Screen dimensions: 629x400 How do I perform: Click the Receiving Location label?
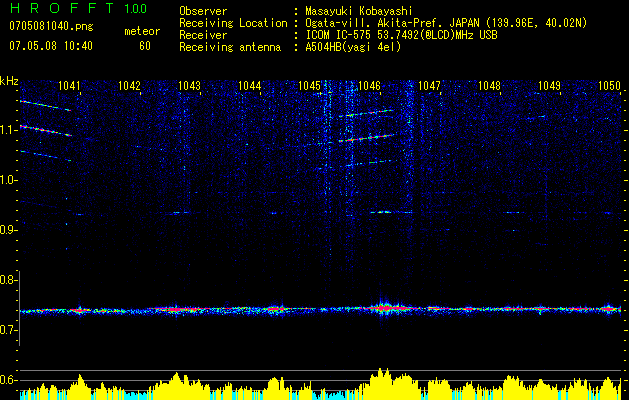pos(233,23)
